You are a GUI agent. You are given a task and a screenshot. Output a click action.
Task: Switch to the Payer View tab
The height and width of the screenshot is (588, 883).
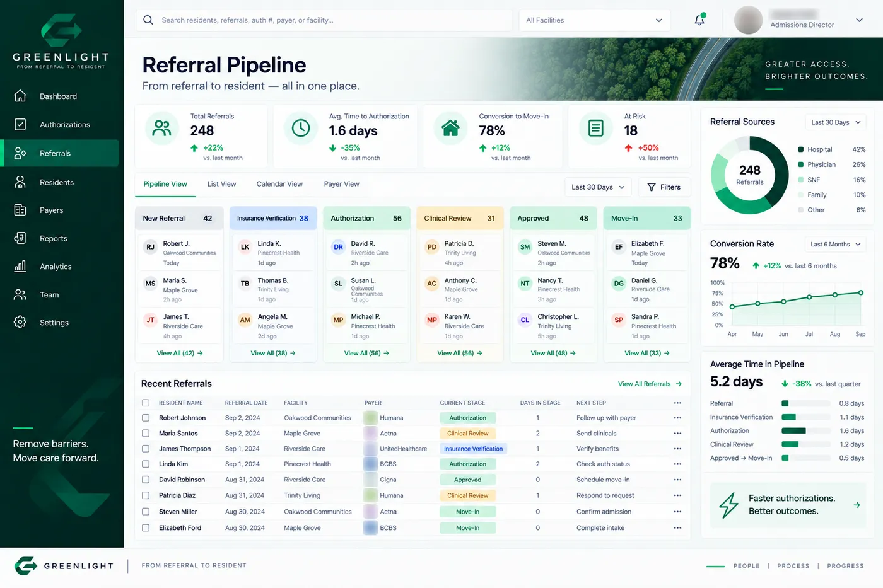pos(341,184)
